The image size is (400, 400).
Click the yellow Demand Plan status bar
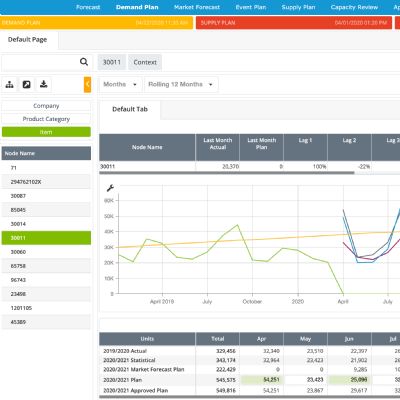(96, 23)
